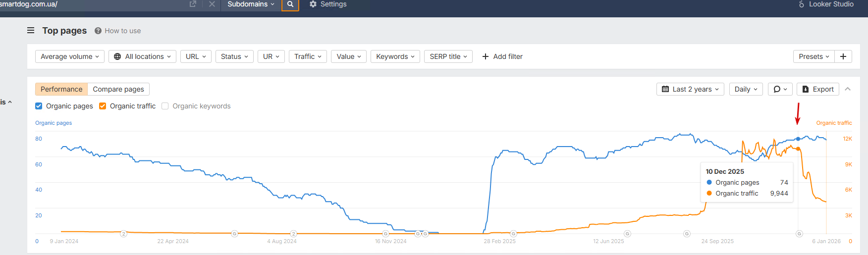This screenshot has height=255, width=868.
Task: Open the annotations comment bubble dropdown
Action: (780, 89)
